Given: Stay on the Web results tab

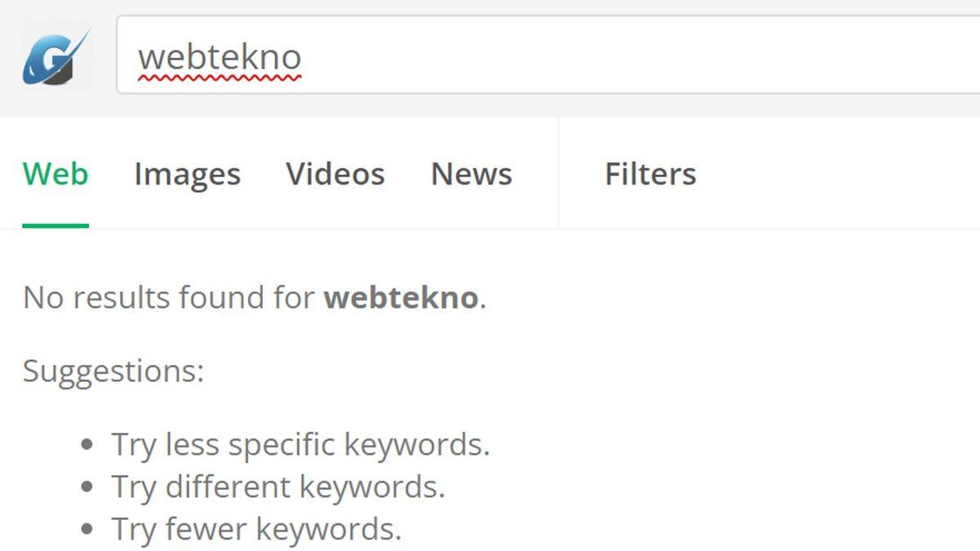Looking at the screenshot, I should tap(56, 174).
